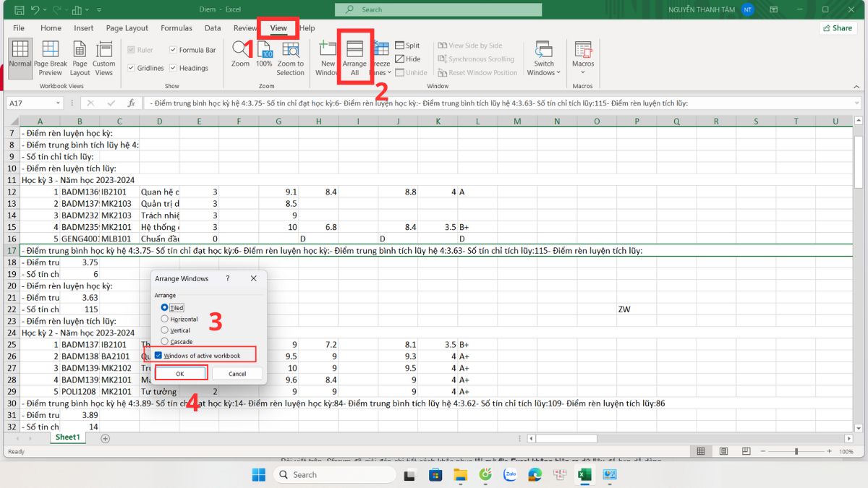Select the Tiled arrange option
The height and width of the screenshot is (488, 868).
(165, 307)
